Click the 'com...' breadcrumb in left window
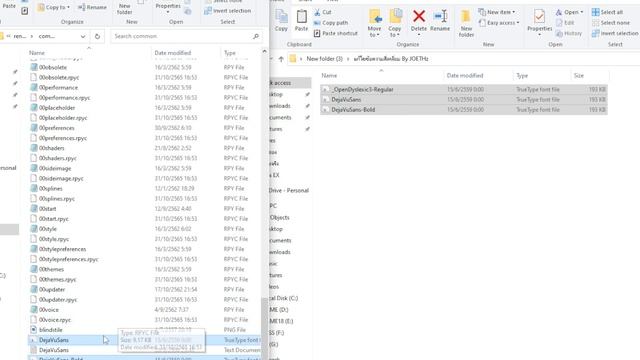The width and height of the screenshot is (640, 360). (x=47, y=36)
